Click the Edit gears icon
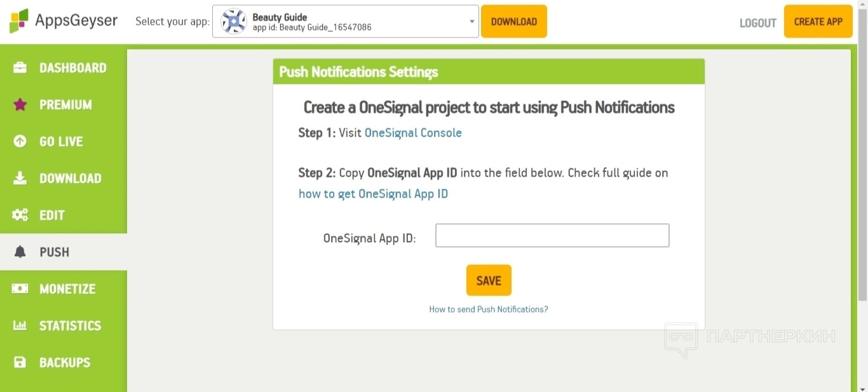This screenshot has height=392, width=868. [20, 215]
